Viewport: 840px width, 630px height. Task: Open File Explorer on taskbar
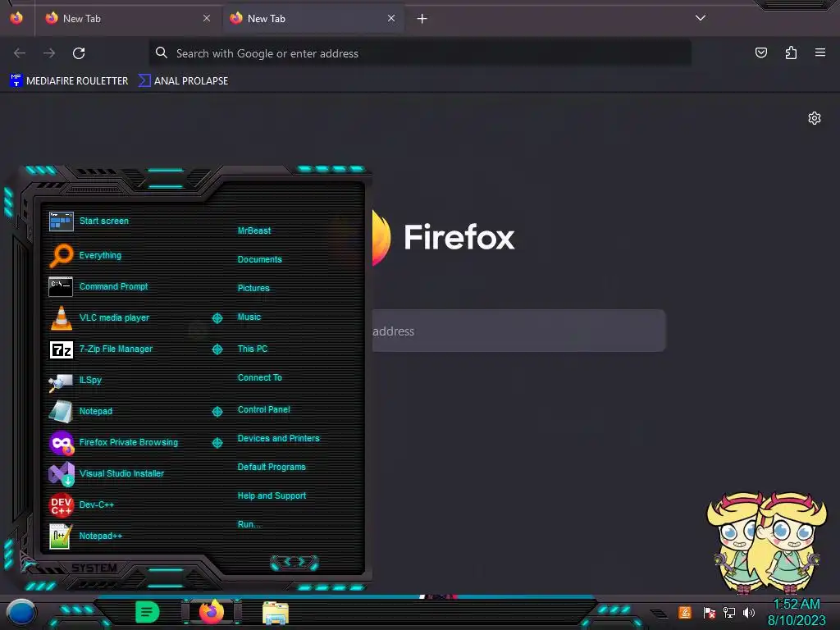(x=276, y=613)
